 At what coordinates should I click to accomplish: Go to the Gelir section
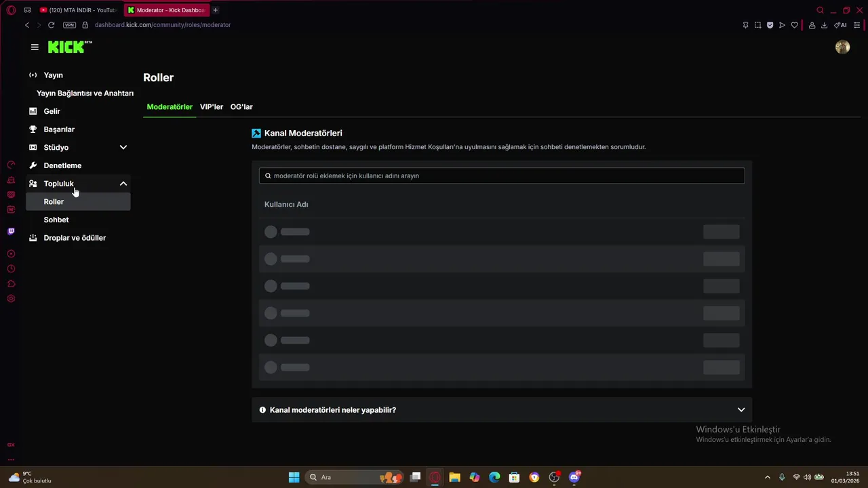tap(78, 111)
